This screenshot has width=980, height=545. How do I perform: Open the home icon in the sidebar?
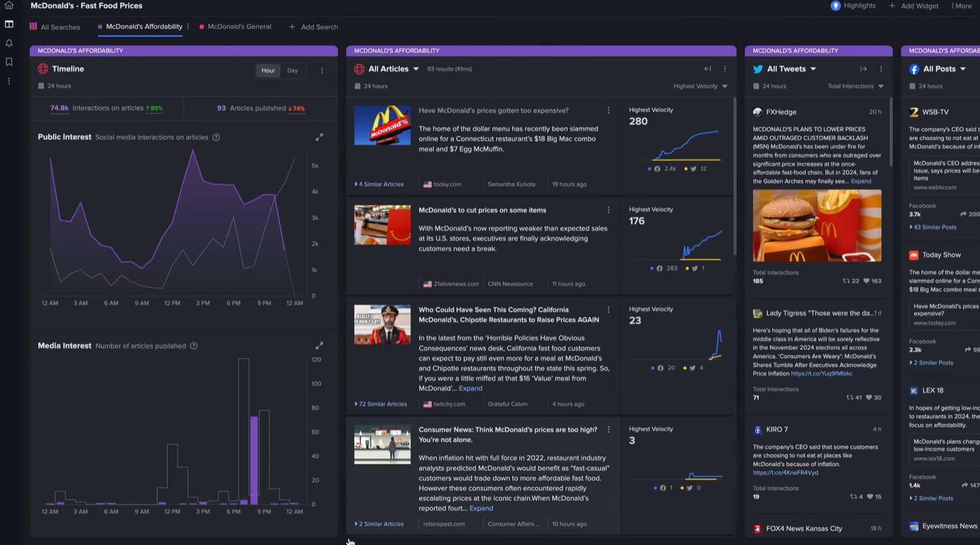pos(9,5)
